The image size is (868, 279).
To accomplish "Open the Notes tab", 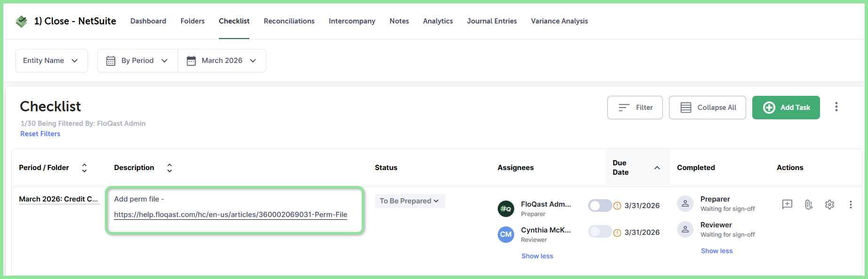I will coord(399,21).
